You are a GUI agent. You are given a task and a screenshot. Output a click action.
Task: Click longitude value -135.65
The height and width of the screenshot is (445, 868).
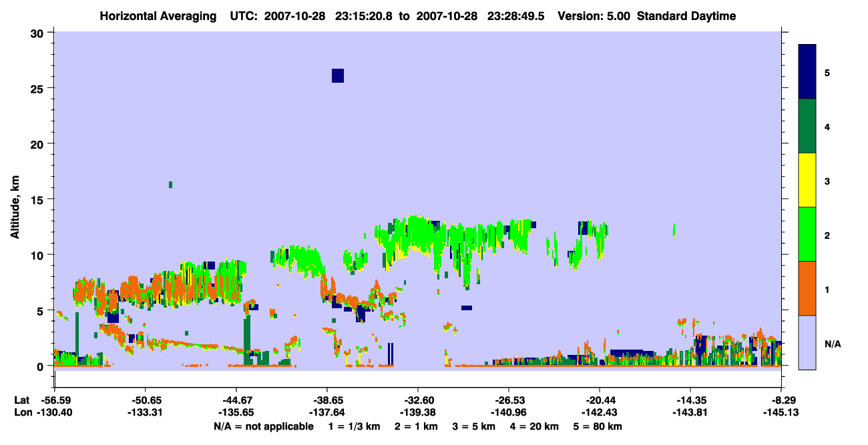(x=236, y=412)
